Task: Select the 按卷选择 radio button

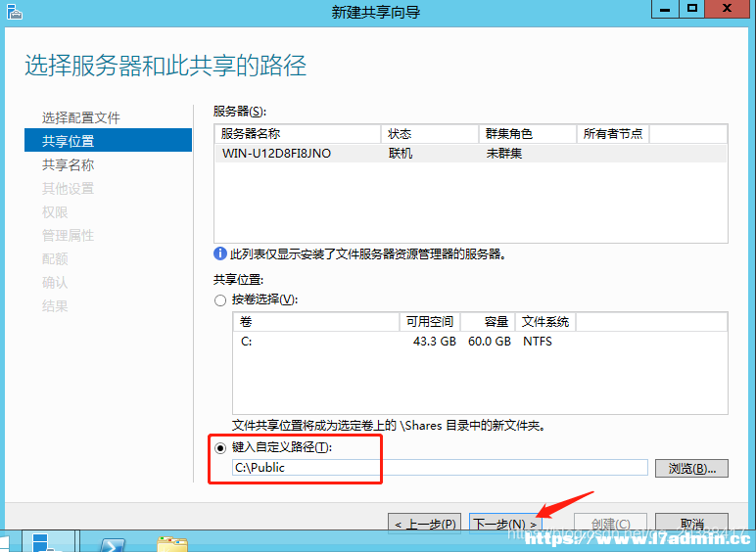Action: [x=220, y=300]
